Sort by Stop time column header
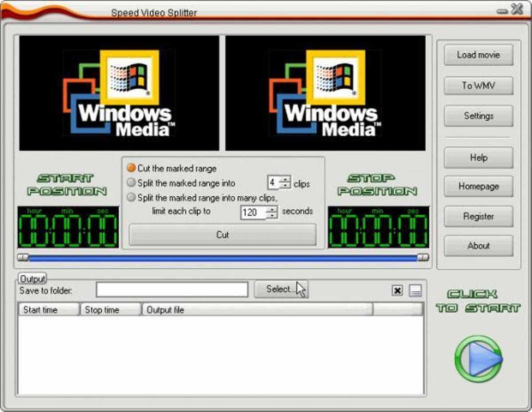Image resolution: width=532 pixels, height=412 pixels. pos(111,310)
